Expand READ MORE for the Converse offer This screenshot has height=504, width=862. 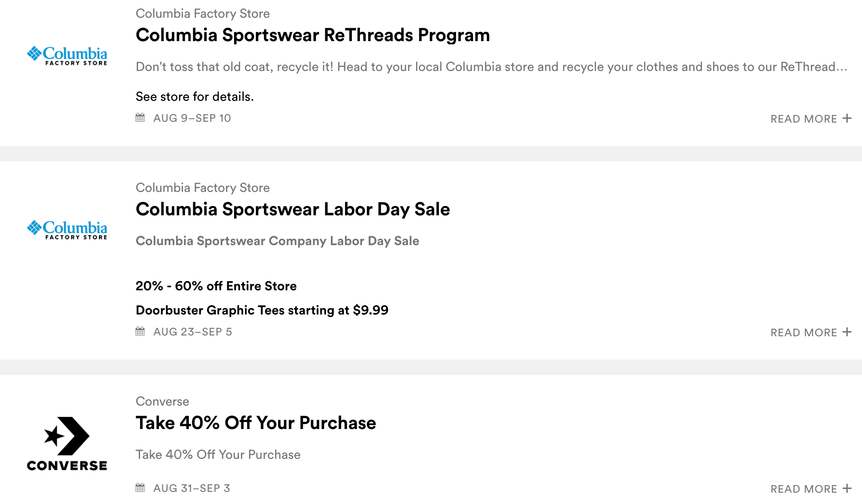[810, 489]
